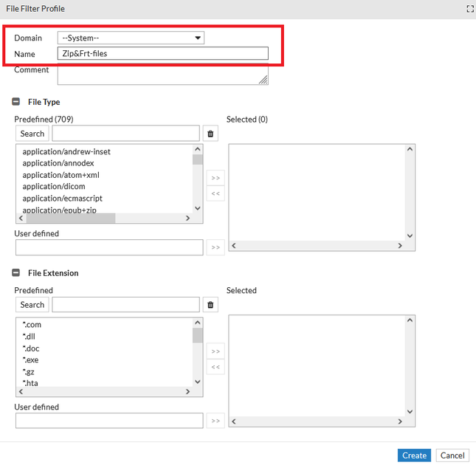The height and width of the screenshot is (468, 476).
Task: Click the Comment text area
Action: tap(162, 75)
